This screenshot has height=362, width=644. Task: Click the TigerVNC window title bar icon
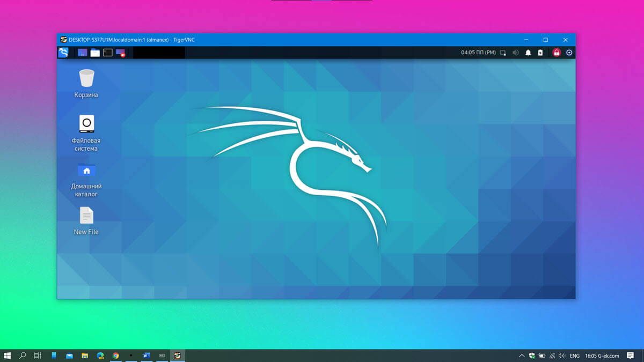pyautogui.click(x=63, y=40)
